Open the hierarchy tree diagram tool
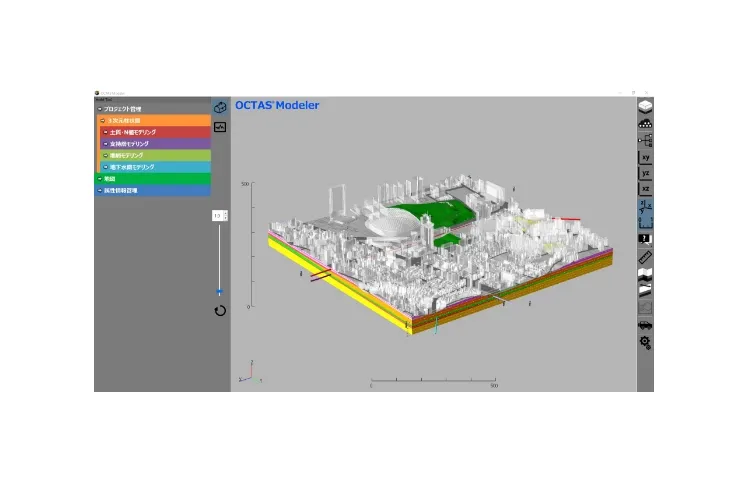 point(645,140)
